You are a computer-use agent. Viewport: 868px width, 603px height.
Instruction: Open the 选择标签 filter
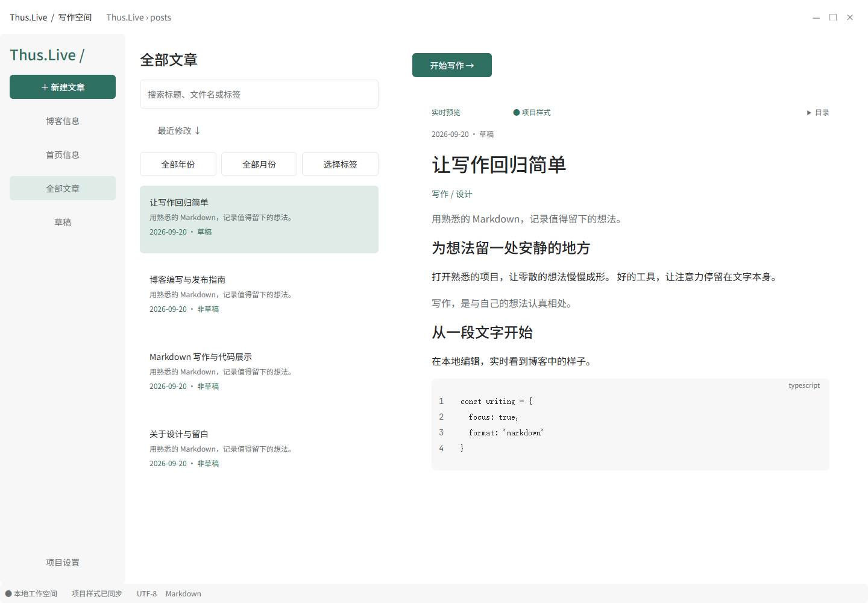click(x=340, y=164)
